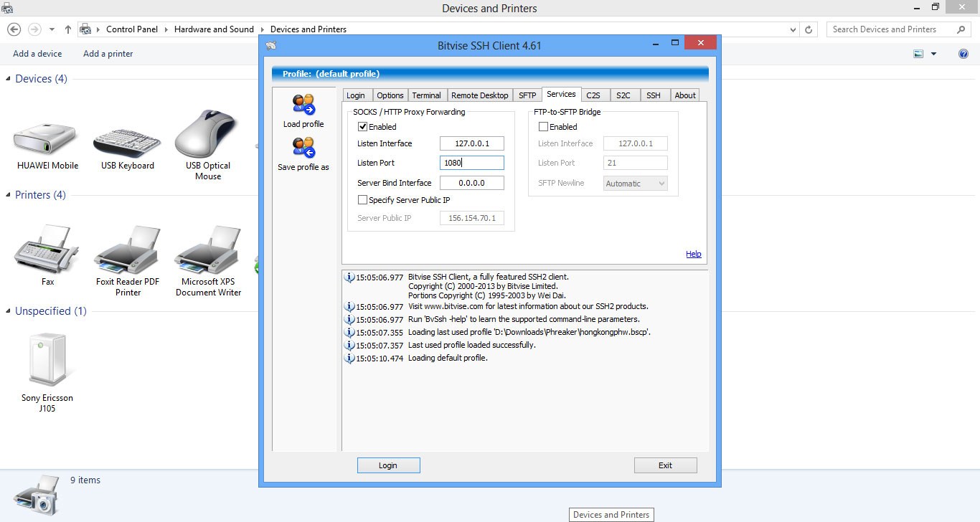Click '9 items' in the details pane
Image resolution: width=980 pixels, height=522 pixels.
(85, 480)
